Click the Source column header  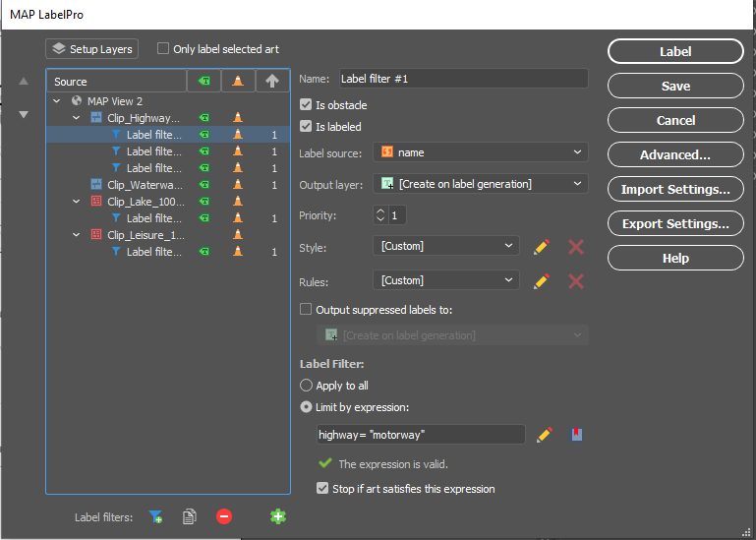tap(116, 81)
